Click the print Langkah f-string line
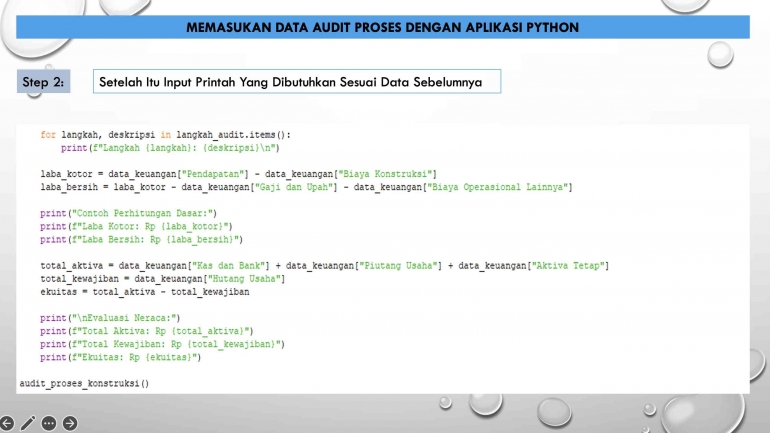The image size is (770, 433). (170, 148)
